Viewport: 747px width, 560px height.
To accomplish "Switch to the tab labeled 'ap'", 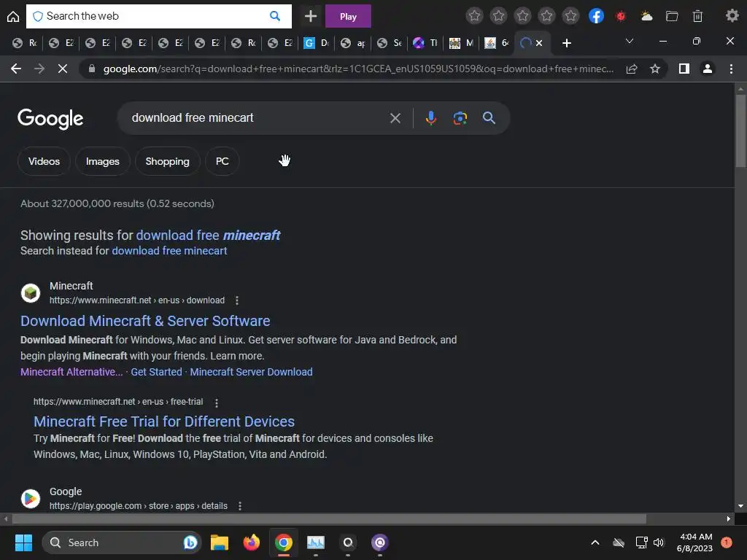I will click(354, 43).
